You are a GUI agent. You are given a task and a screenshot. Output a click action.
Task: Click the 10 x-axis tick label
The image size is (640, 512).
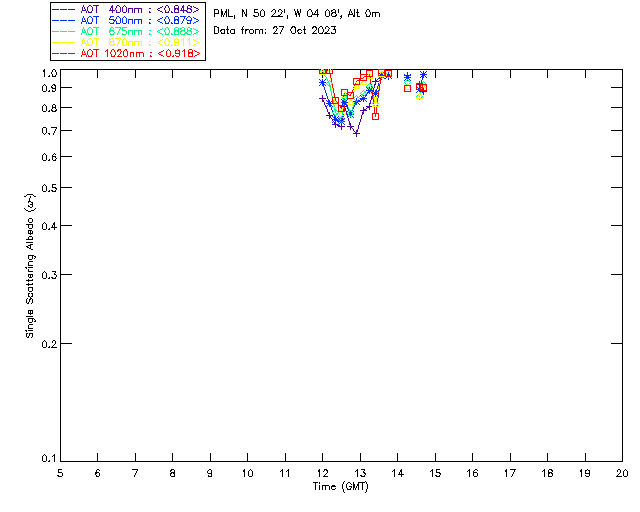[x=247, y=473]
